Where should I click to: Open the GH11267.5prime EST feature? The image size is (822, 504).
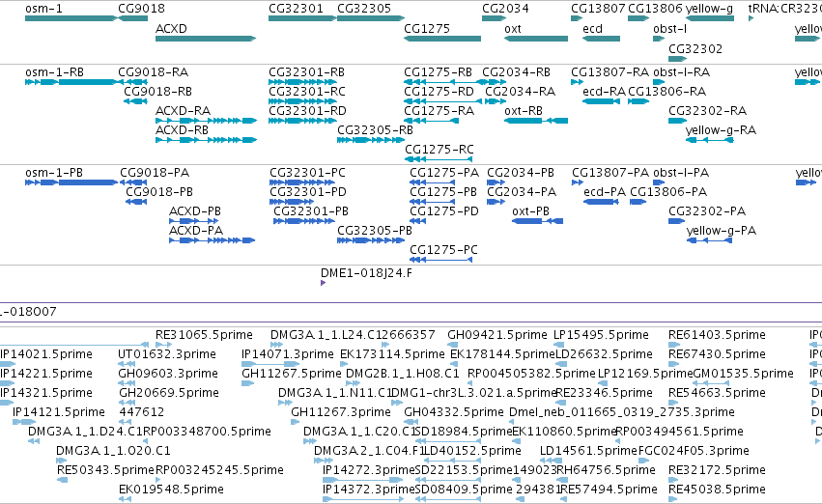pos(247,383)
